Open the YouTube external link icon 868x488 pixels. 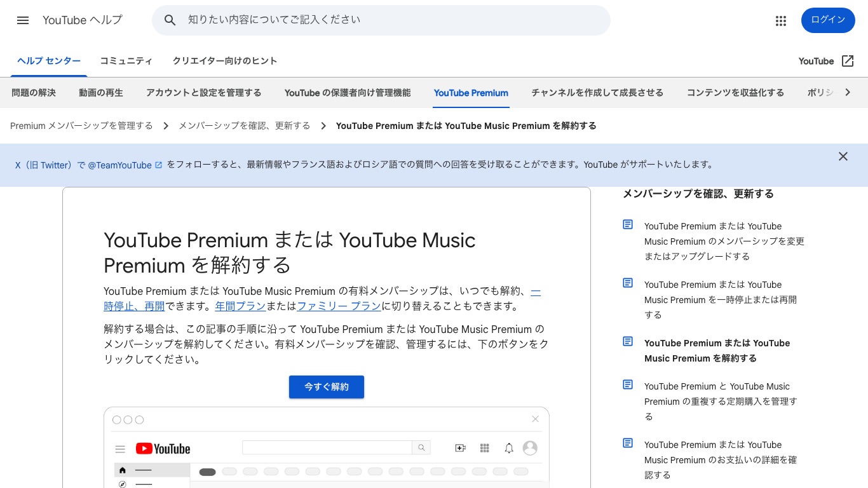click(x=848, y=61)
